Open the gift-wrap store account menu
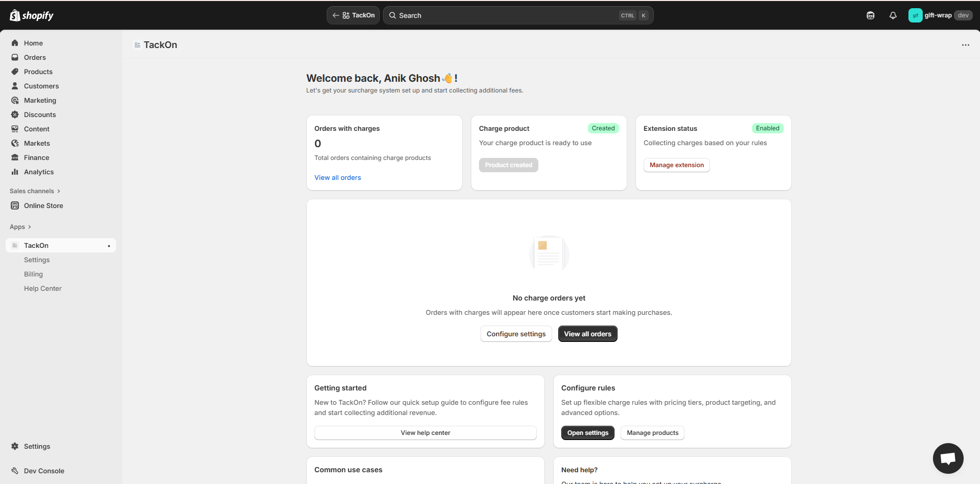Screen dimensions: 980x484 click(940, 15)
